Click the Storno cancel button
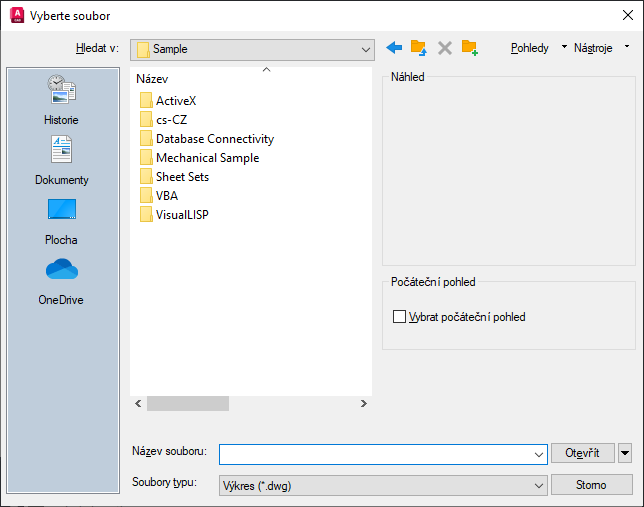644x507 pixels. pyautogui.click(x=591, y=485)
